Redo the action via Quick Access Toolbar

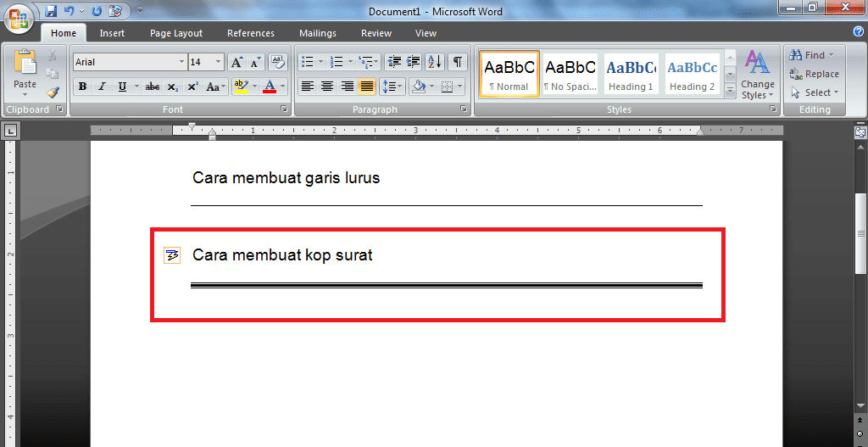coord(97,10)
